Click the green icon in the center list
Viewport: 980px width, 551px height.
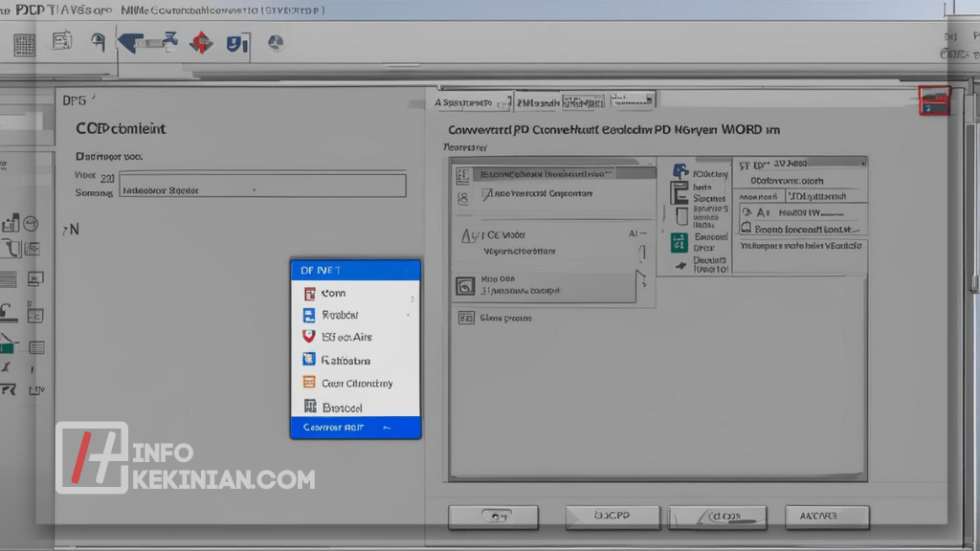point(679,242)
